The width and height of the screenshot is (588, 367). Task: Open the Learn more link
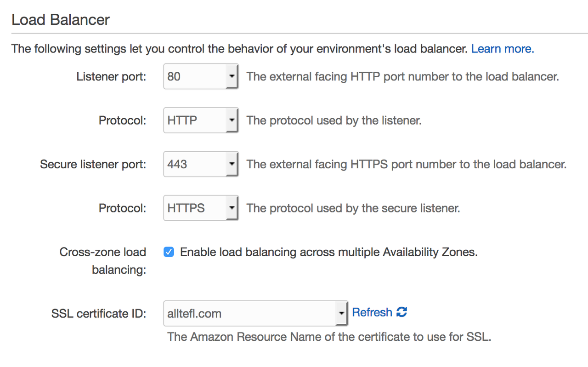click(503, 49)
